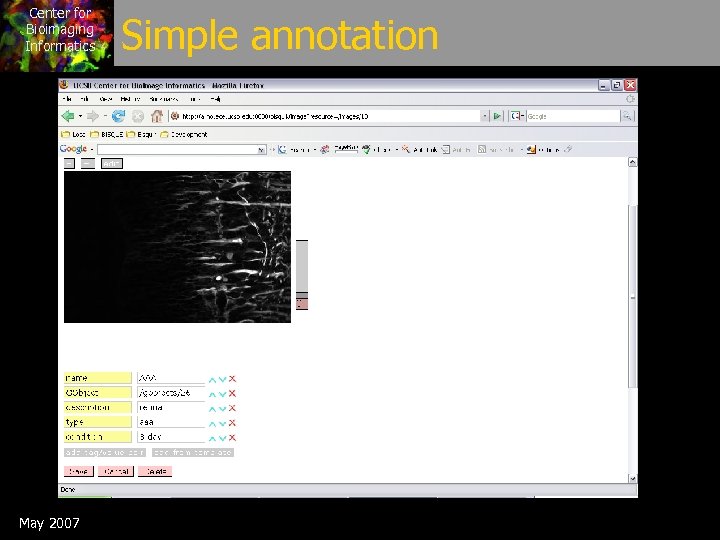Image resolution: width=720 pixels, height=540 pixels.
Task: Move the type tag row up
Action: click(212, 424)
